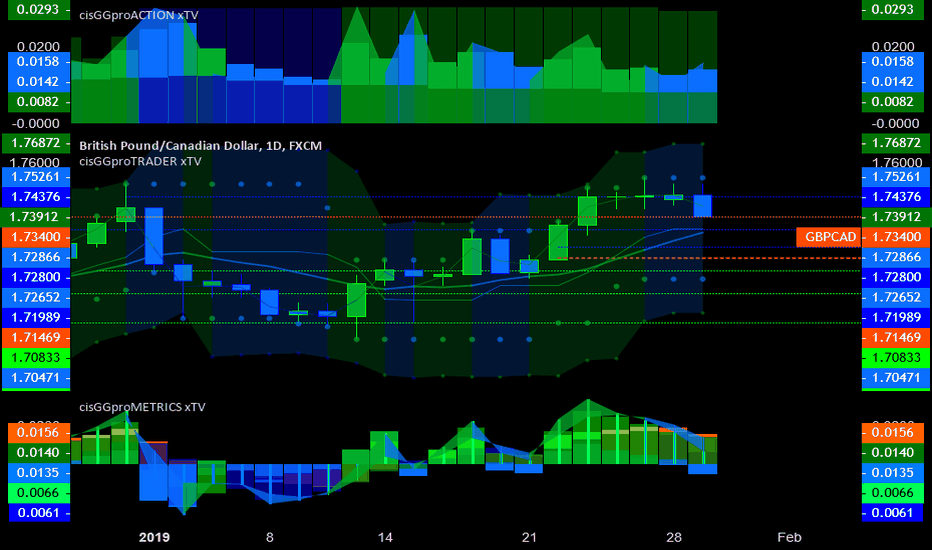This screenshot has width=932, height=550.
Task: Select the 0.0140 label on left axis
Action: pos(39,453)
